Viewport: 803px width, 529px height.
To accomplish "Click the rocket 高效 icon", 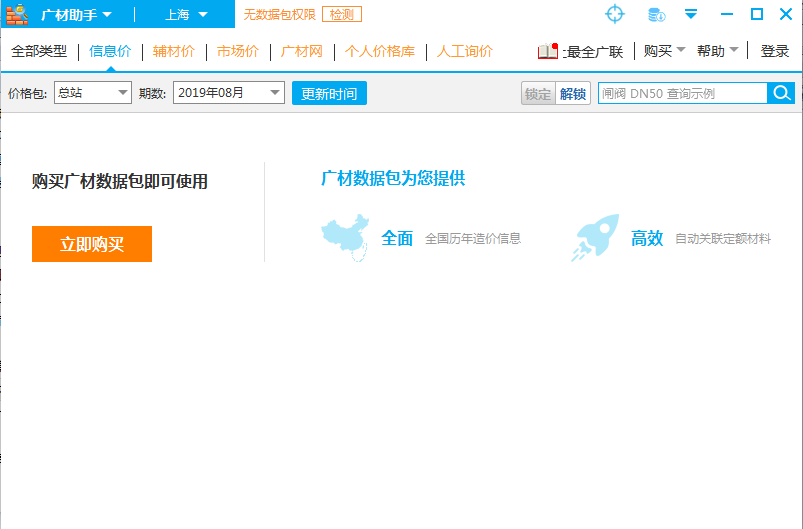I will point(595,238).
